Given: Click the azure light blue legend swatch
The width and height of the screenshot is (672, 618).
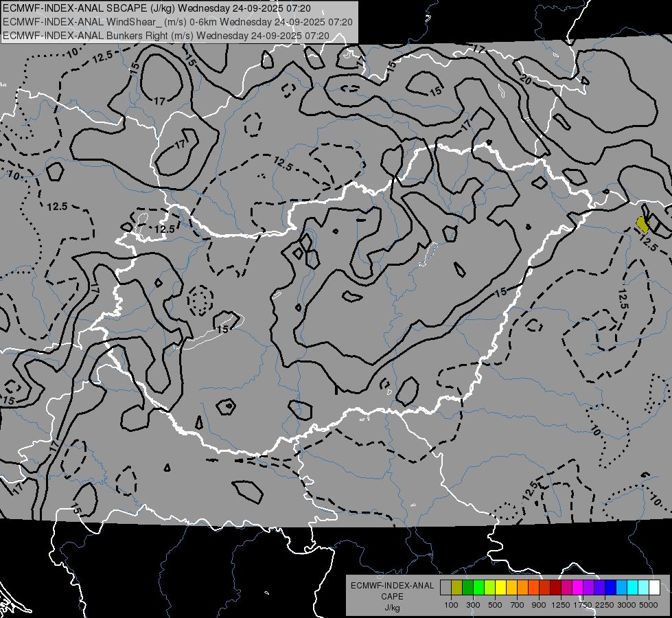Looking at the screenshot, I should (x=622, y=587).
